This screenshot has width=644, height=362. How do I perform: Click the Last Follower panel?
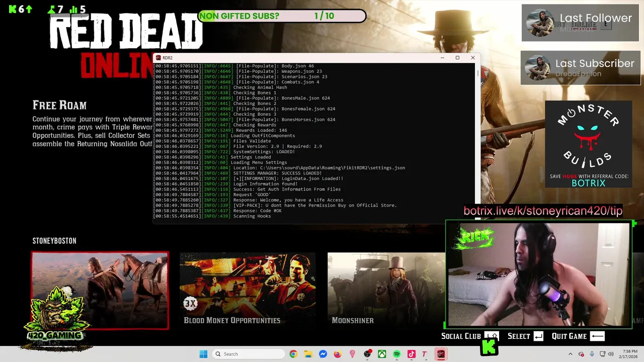[x=581, y=23]
